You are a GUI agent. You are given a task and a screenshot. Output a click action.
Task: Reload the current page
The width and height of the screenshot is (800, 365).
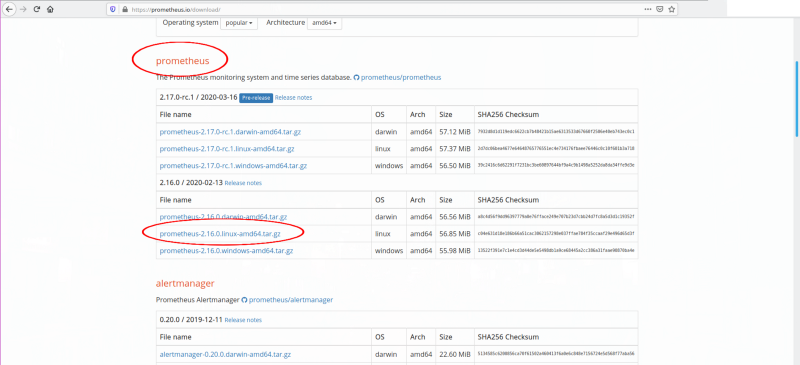click(x=37, y=9)
